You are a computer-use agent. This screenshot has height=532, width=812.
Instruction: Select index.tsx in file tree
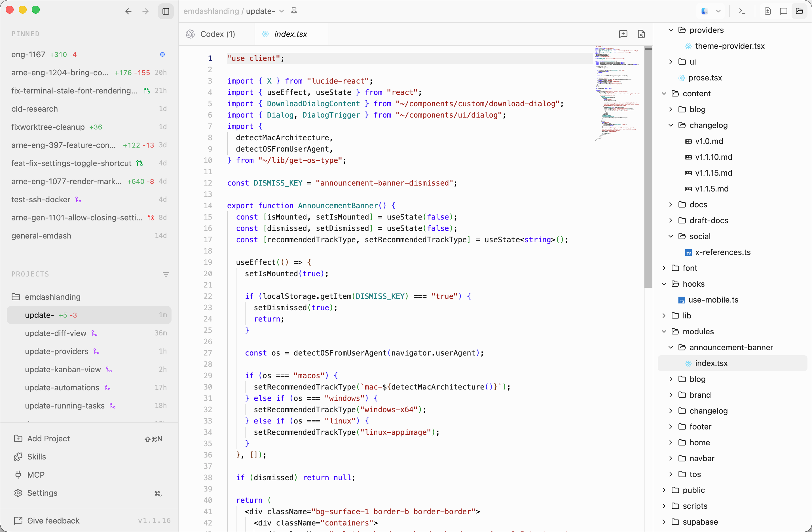click(733, 363)
